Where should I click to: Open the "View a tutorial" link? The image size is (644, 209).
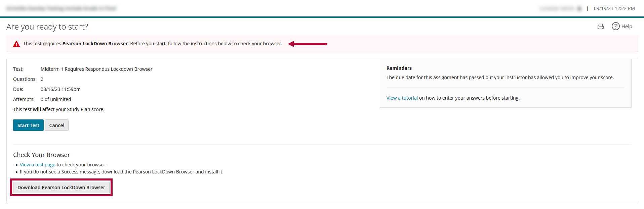402,98
